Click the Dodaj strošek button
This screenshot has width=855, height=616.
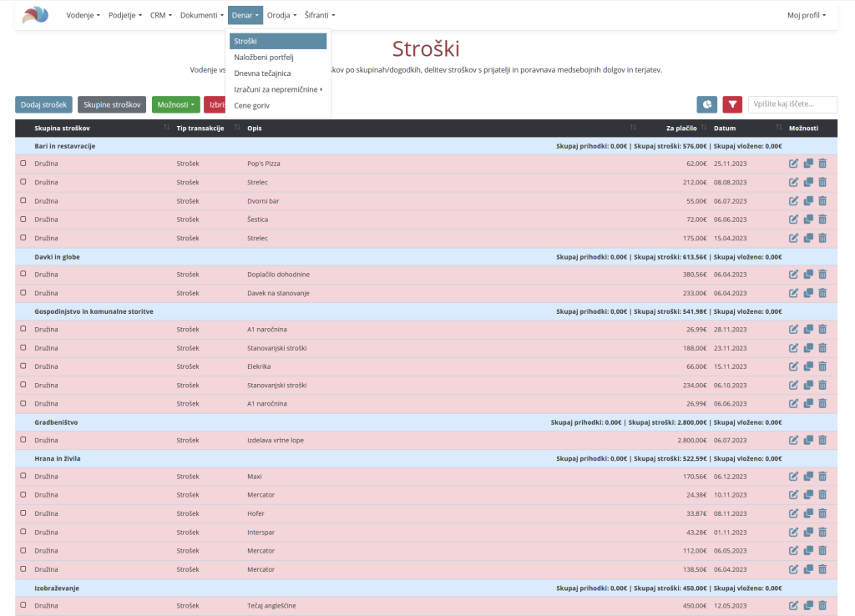[43, 104]
